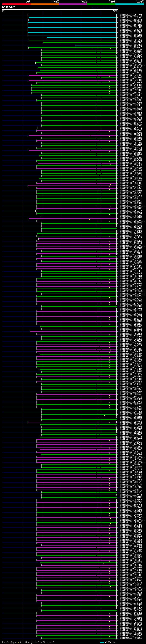Select the UniRef100_A9T761 label

coord(131,40)
